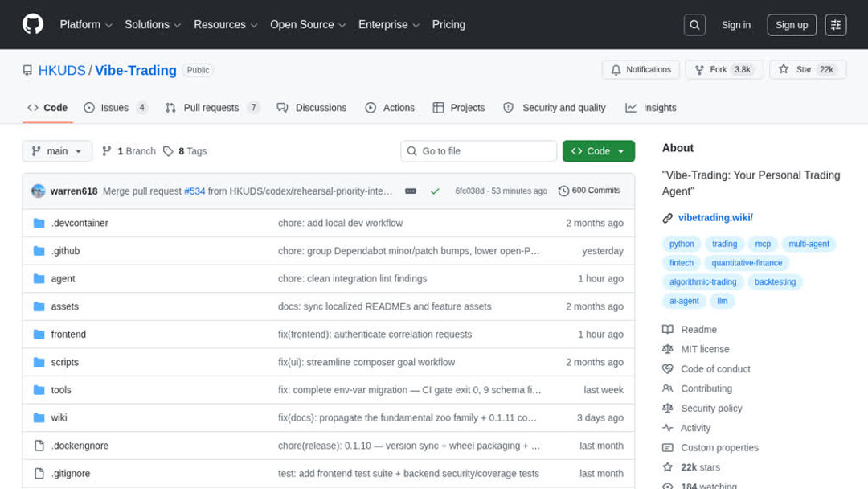Image resolution: width=868 pixels, height=489 pixels.
Task: View the 8 Tags link
Action: click(186, 151)
